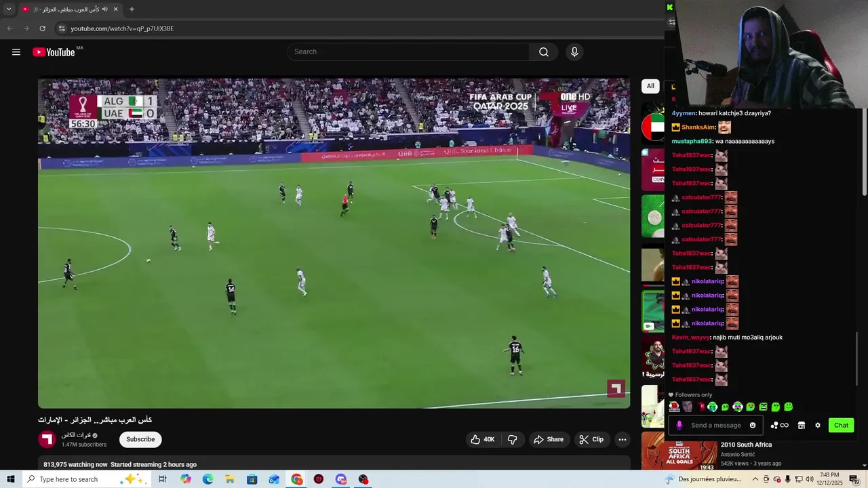The height and width of the screenshot is (488, 868).
Task: Open the emoji picker in chat input
Action: [x=753, y=425]
